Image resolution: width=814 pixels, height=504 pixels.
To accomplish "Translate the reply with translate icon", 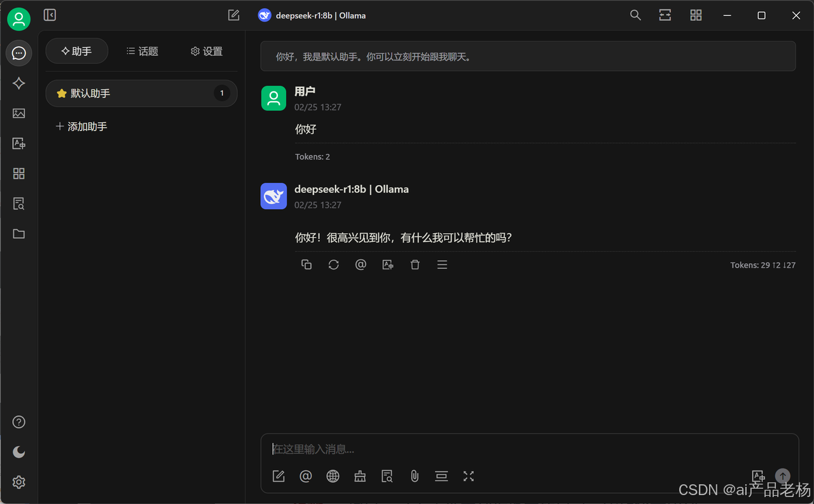I will [388, 265].
